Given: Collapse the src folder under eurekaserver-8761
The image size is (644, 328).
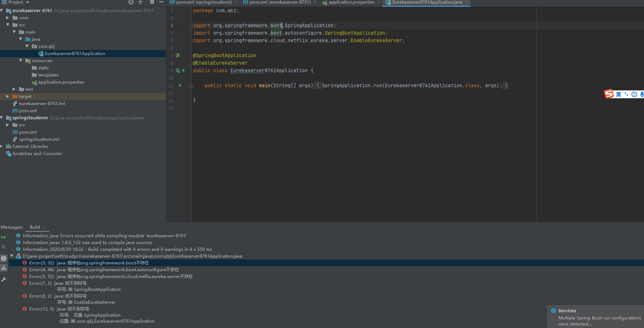Looking at the screenshot, I should click(x=8, y=25).
